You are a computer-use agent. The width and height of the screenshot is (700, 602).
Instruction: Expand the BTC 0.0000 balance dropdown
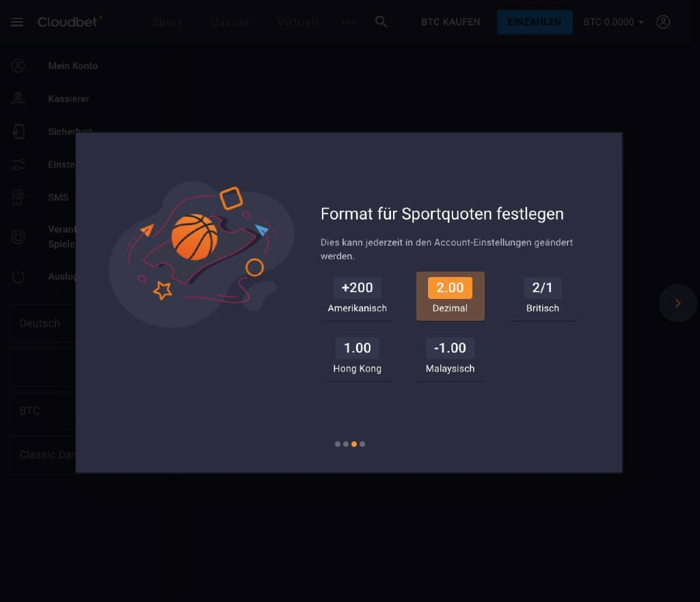(613, 22)
